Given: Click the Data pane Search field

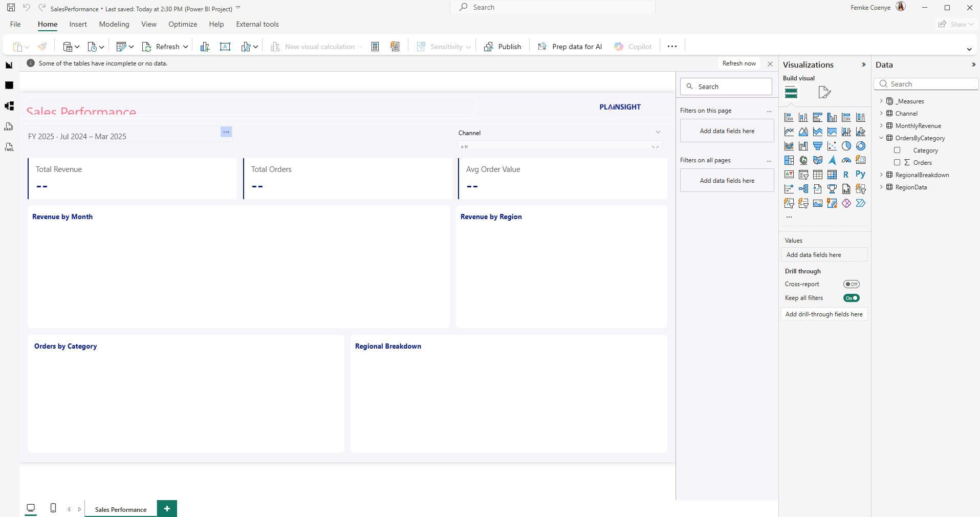Looking at the screenshot, I should click(x=926, y=84).
